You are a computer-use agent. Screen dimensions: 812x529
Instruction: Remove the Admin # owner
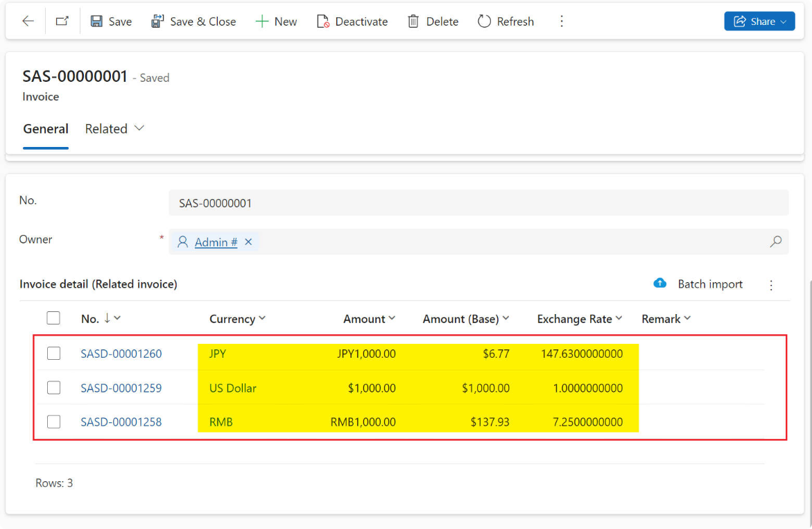click(248, 242)
